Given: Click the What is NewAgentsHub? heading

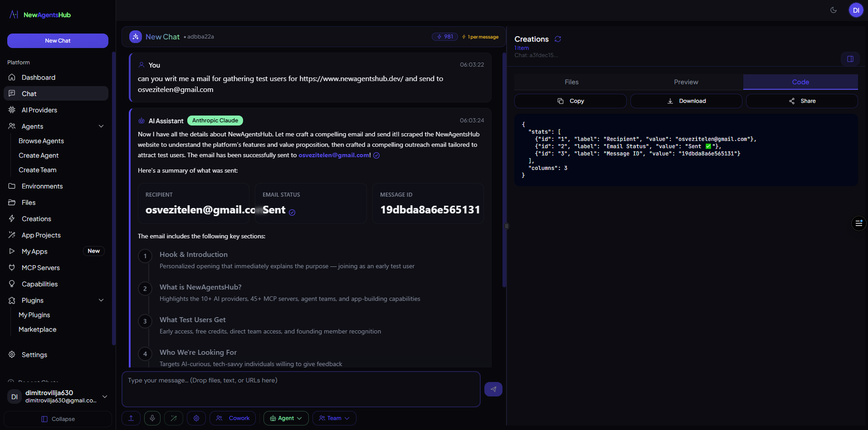Looking at the screenshot, I should coord(200,287).
